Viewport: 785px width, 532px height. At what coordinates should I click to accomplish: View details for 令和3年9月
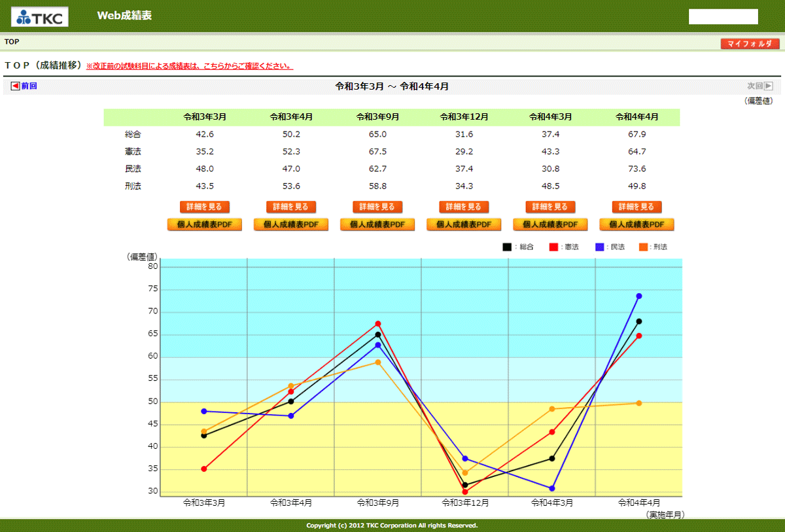click(377, 207)
